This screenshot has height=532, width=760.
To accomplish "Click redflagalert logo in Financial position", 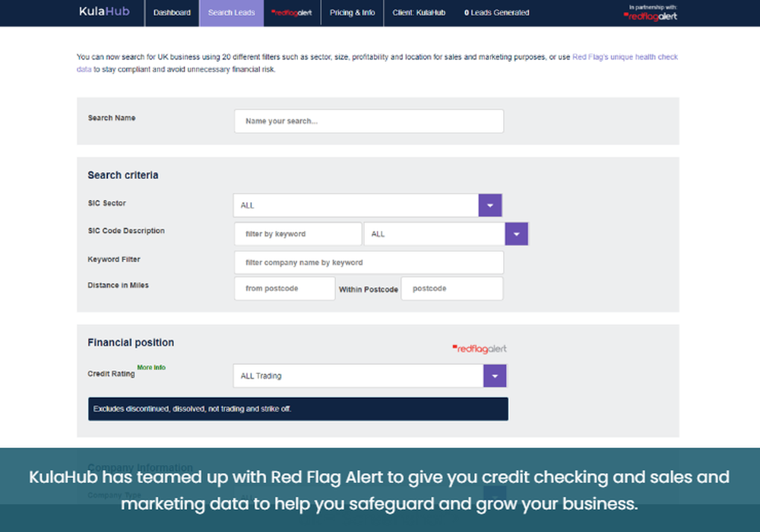I will 480,349.
